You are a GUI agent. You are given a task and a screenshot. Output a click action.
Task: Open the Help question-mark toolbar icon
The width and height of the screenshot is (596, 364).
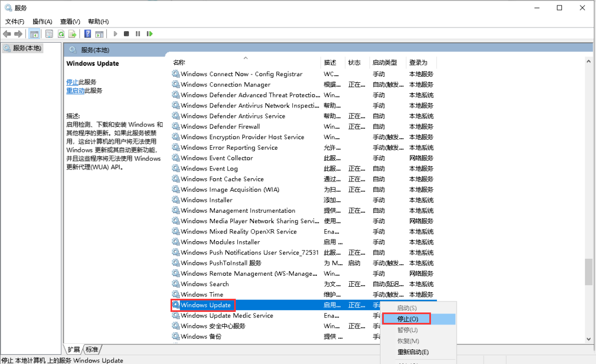(88, 34)
